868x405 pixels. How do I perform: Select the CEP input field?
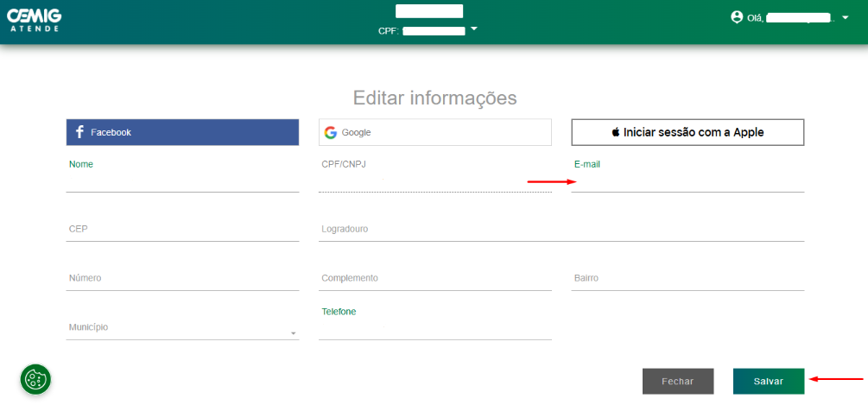182,230
